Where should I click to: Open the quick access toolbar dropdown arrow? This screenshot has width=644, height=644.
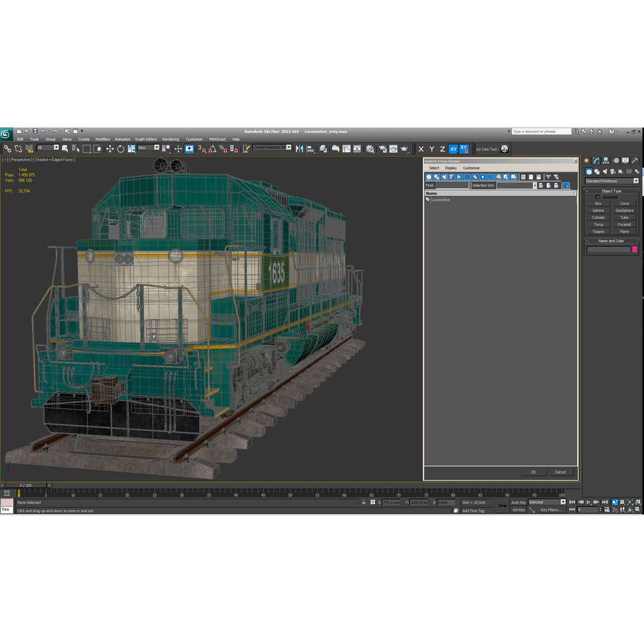pos(82,131)
